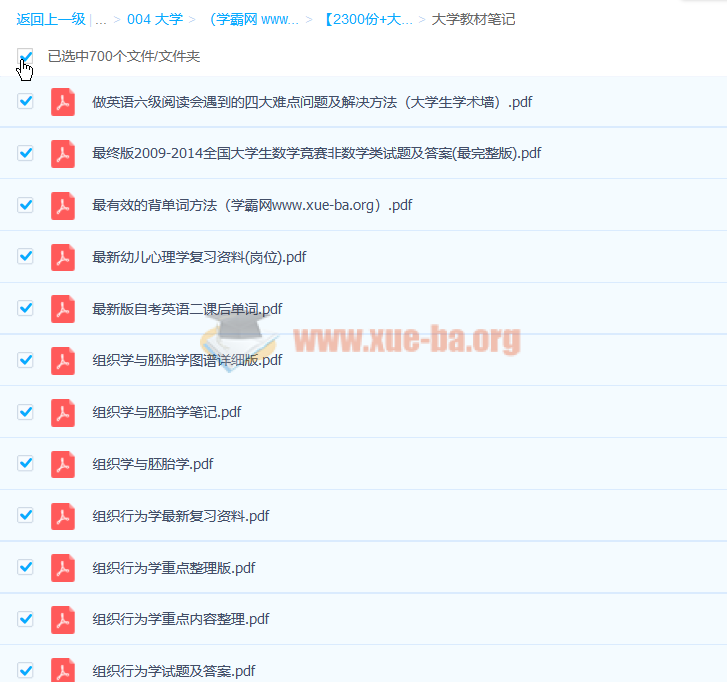The image size is (727, 682).
Task: Toggle the select-all checkbox at top
Action: click(x=25, y=56)
